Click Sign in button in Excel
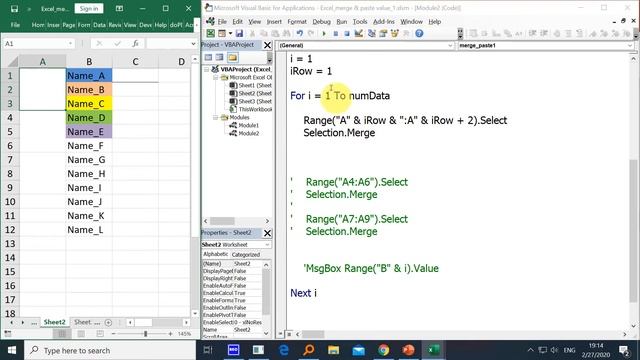 pos(89,9)
